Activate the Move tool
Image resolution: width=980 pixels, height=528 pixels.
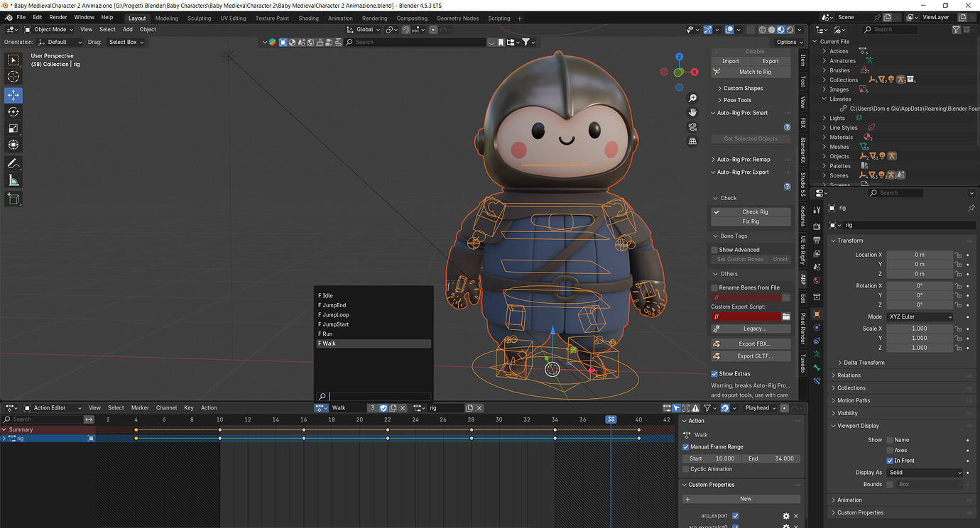point(13,95)
